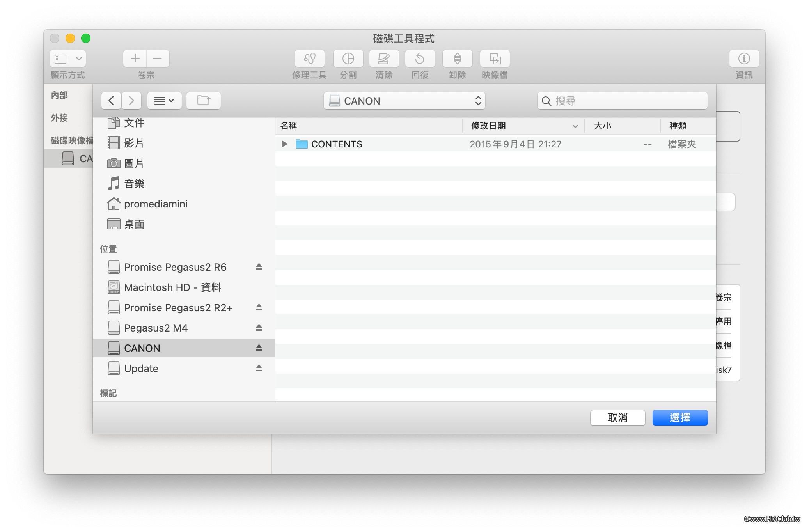Click the Unmount (卸除) toolbar icon
Screen dimensions: 809x532
pos(457,59)
